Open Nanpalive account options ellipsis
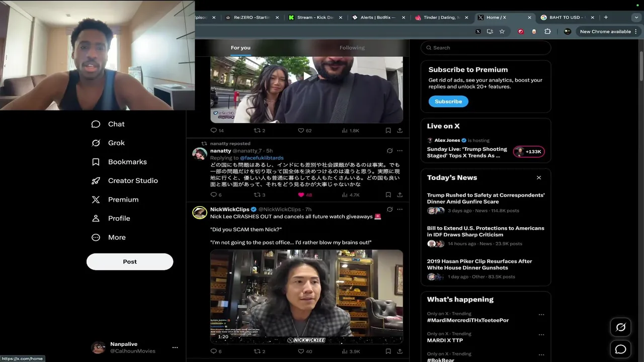 (175, 347)
